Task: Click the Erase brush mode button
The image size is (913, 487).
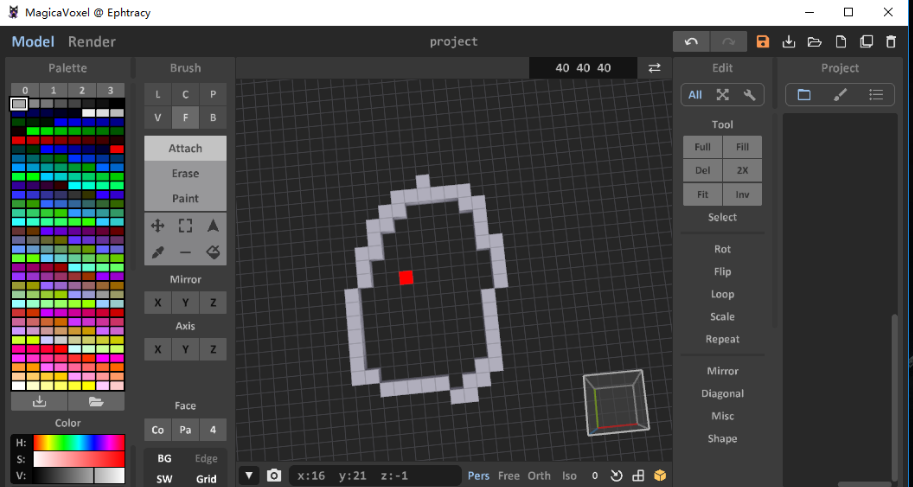Action: (x=185, y=173)
